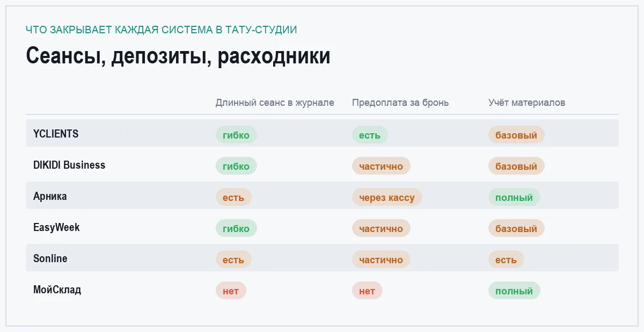This screenshot has height=332, width=644.
Task: Click 'есть' badge in Арника row
Action: pos(233,197)
